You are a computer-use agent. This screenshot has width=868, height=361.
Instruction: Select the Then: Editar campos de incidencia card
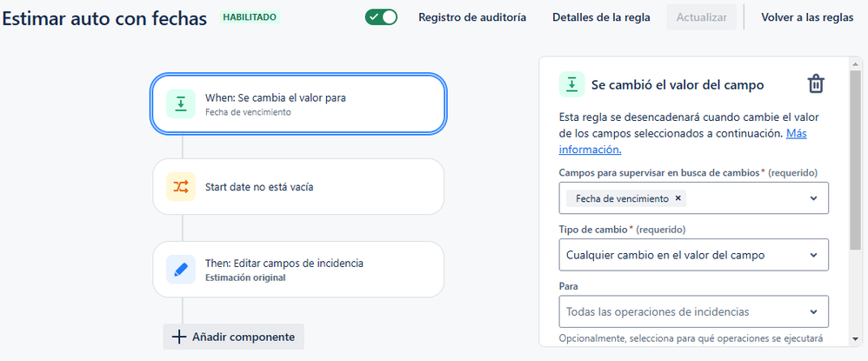[298, 269]
